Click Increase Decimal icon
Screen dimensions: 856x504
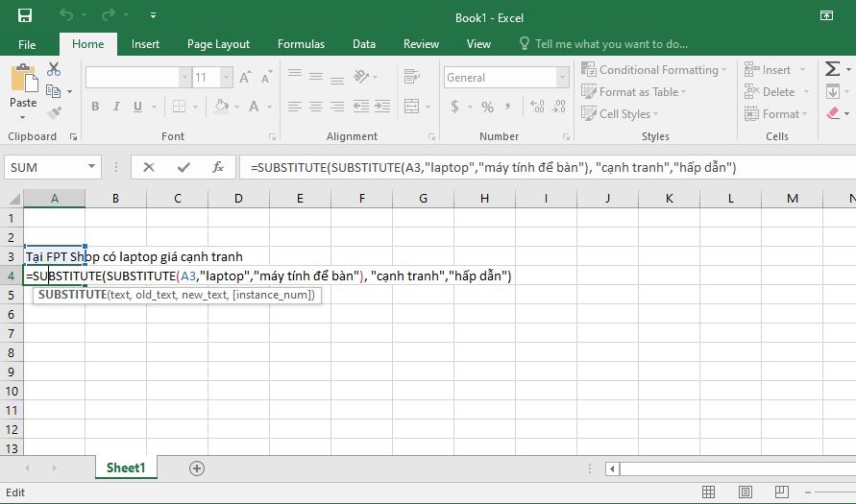537,107
